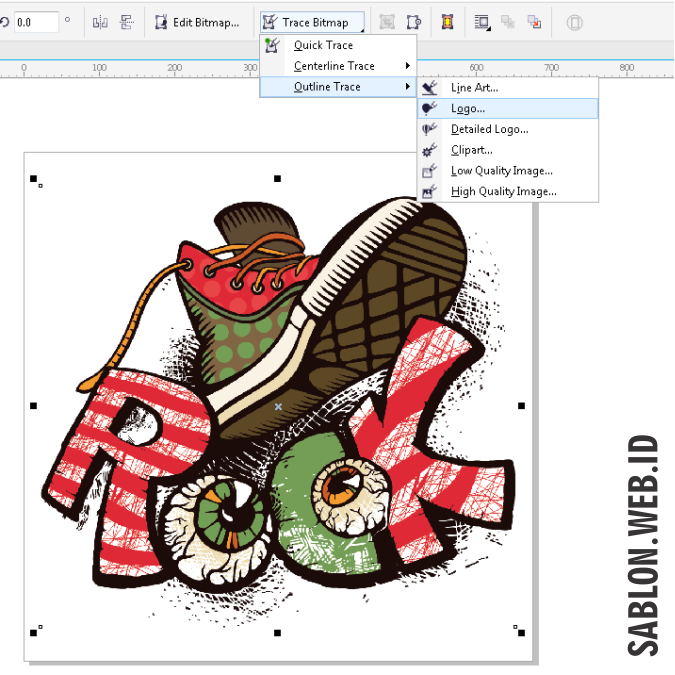Viewport: 675px width, 675px height.
Task: Choose the Clipart trace option
Action: coord(508,150)
